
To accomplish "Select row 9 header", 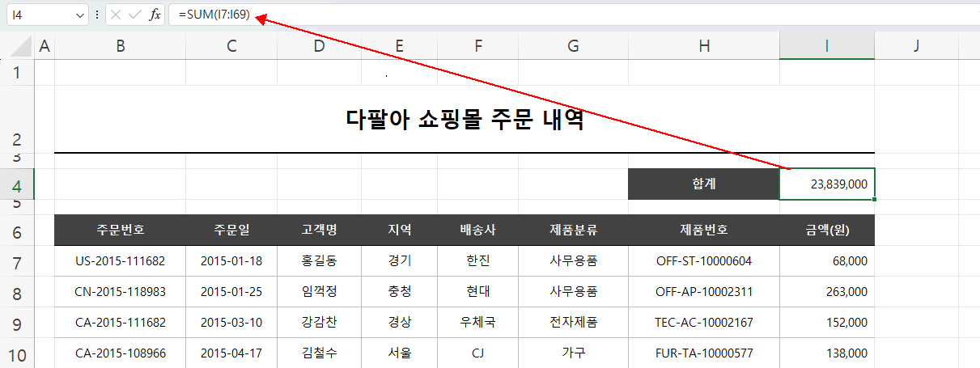I will click(x=18, y=323).
